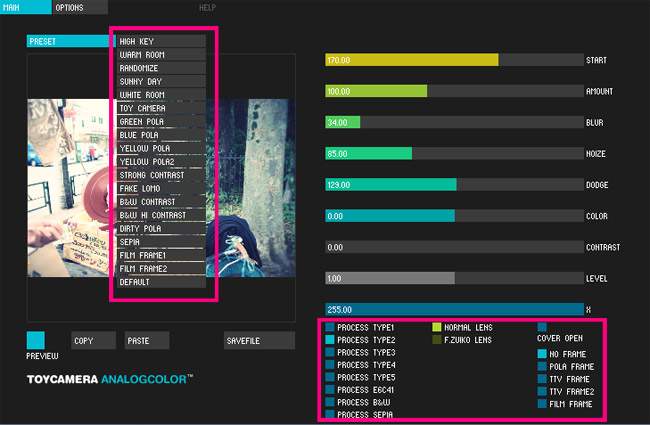Select the POLA FRAME option
The width and height of the screenshot is (650, 425).
click(542, 366)
